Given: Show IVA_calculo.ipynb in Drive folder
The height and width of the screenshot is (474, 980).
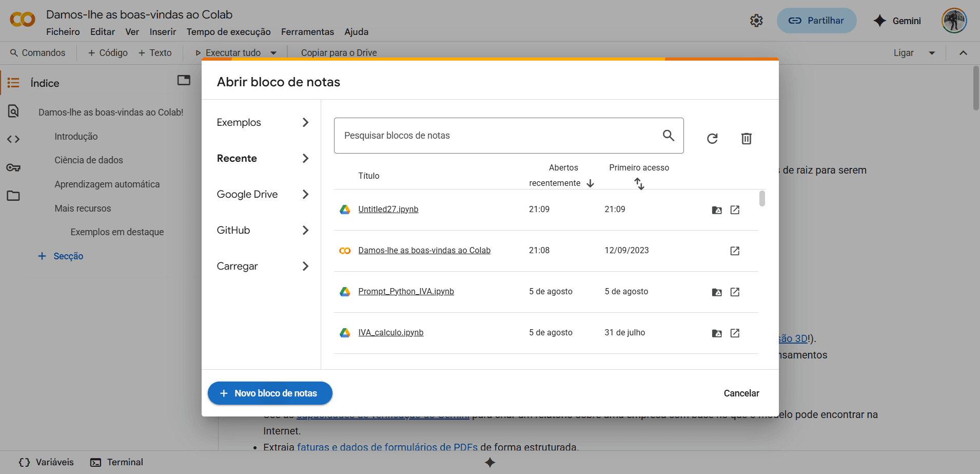Looking at the screenshot, I should [717, 333].
